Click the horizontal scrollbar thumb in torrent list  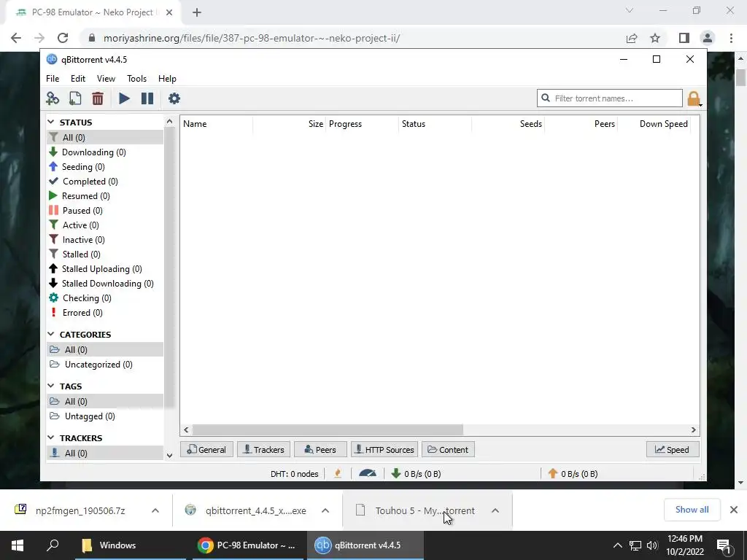click(x=328, y=430)
